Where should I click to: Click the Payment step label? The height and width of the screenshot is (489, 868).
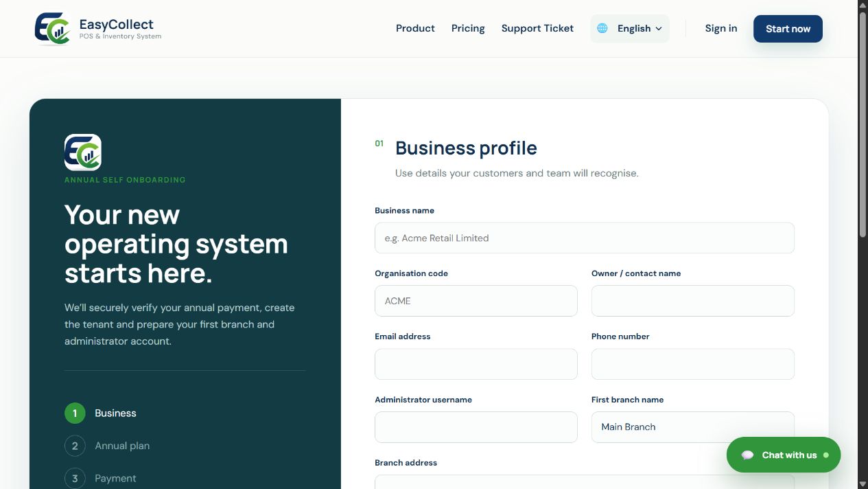[115, 479]
